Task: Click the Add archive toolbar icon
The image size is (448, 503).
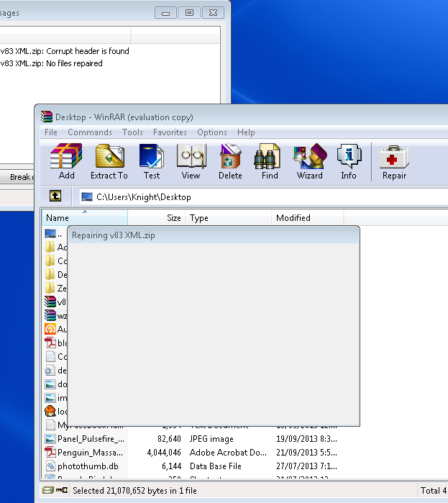Action: [x=66, y=156]
